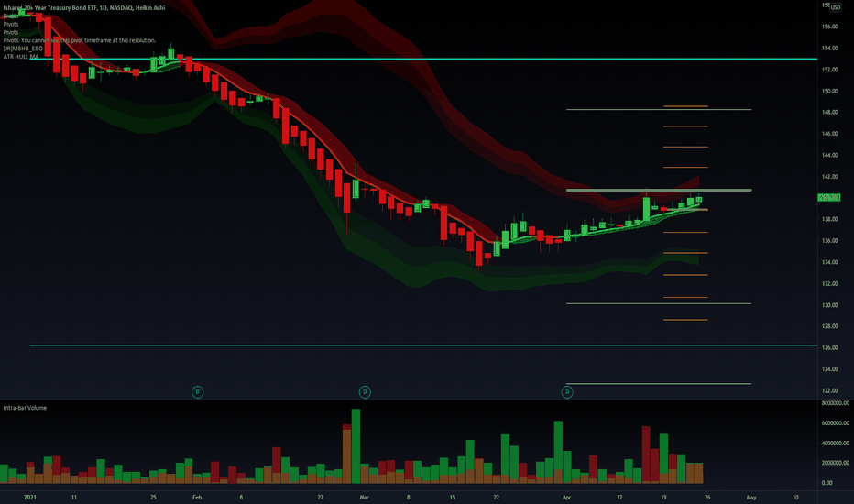Image resolution: width=854 pixels, height=504 pixels.
Task: Select the thick grey pivot line near 141
Action: (659, 191)
